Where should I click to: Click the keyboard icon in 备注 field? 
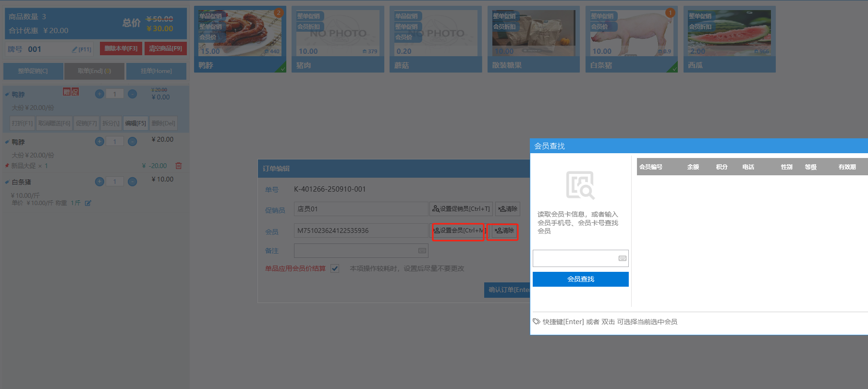click(x=422, y=251)
